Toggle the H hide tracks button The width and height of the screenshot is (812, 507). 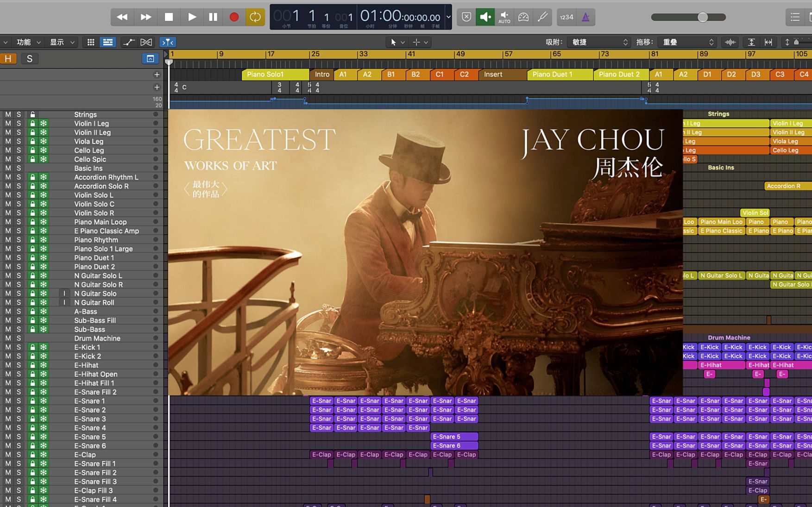coord(8,58)
